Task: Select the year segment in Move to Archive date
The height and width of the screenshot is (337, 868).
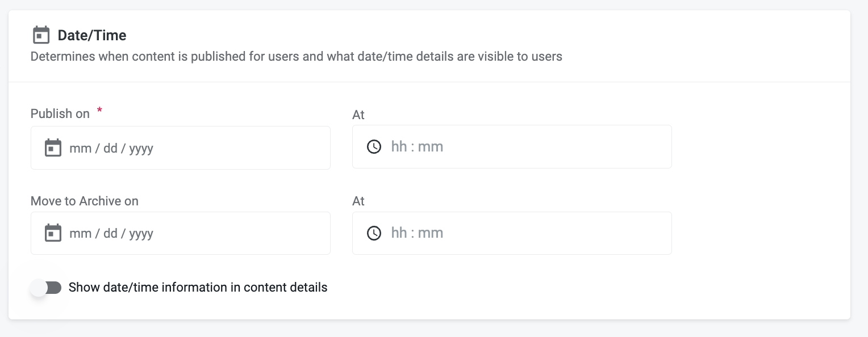Action: click(141, 234)
